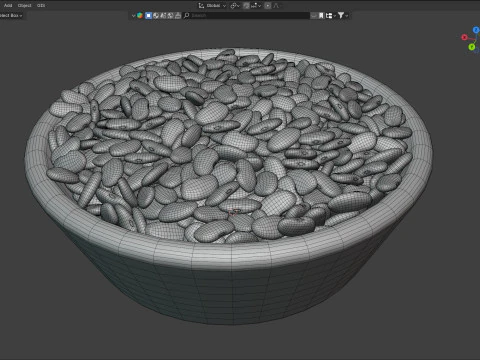Open the proportional editing falloff curve
Image resolution: width=480 pixels, height=360 pixels.
(x=276, y=6)
